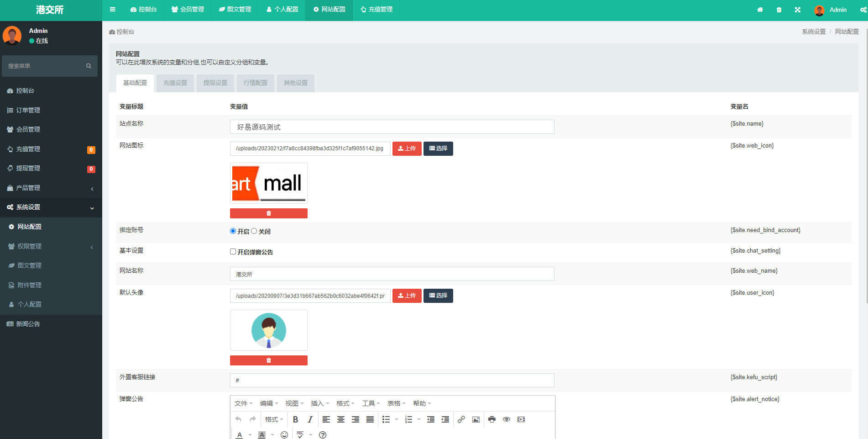Viewport: 868px width, 439px height.
Task: Enable the 开启弹窗公告 checkbox
Action: pyautogui.click(x=233, y=252)
